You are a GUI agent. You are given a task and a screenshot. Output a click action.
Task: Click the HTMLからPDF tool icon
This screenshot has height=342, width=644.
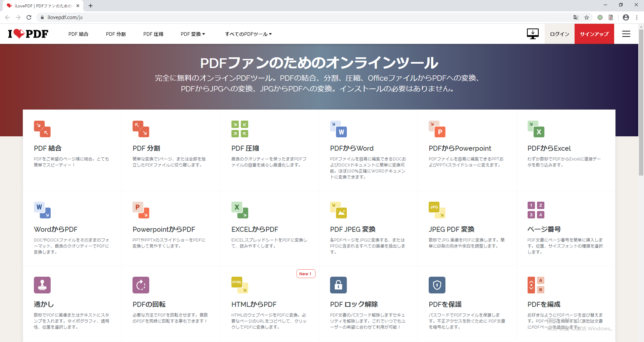(x=240, y=285)
